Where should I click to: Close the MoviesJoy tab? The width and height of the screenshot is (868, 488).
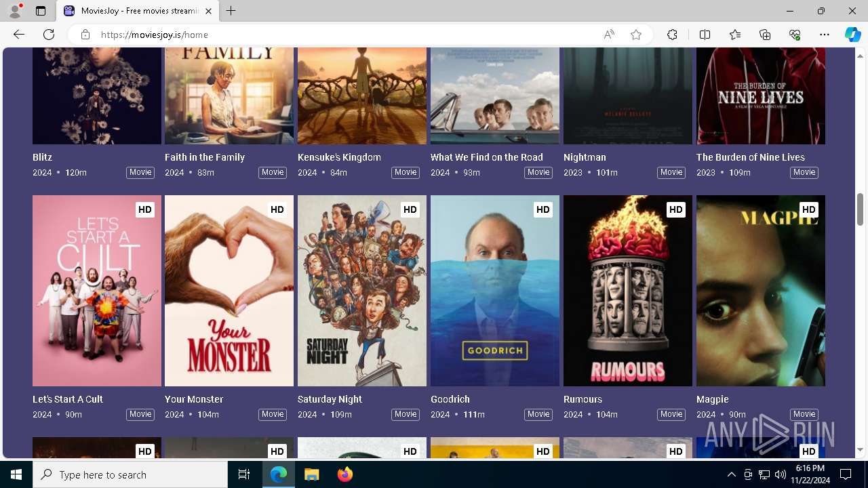click(x=208, y=11)
